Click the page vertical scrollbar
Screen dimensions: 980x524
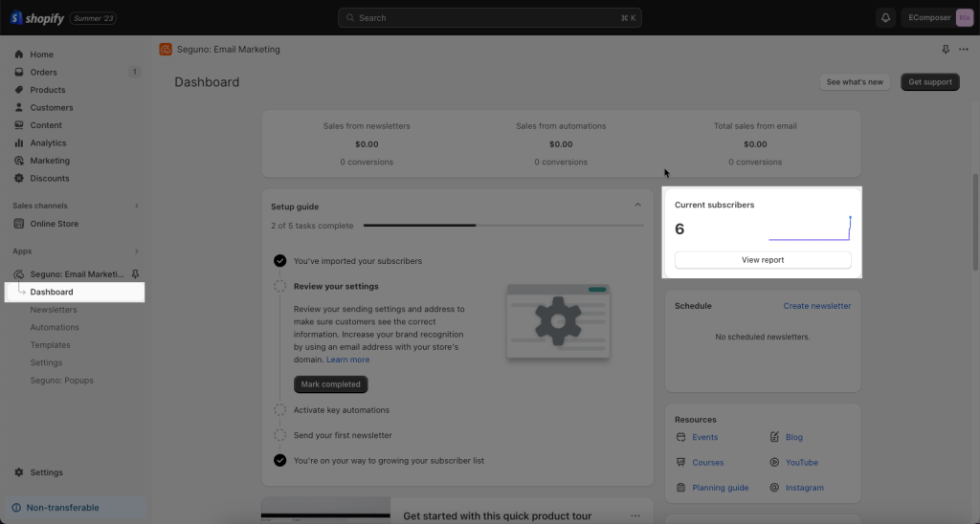coord(975,222)
